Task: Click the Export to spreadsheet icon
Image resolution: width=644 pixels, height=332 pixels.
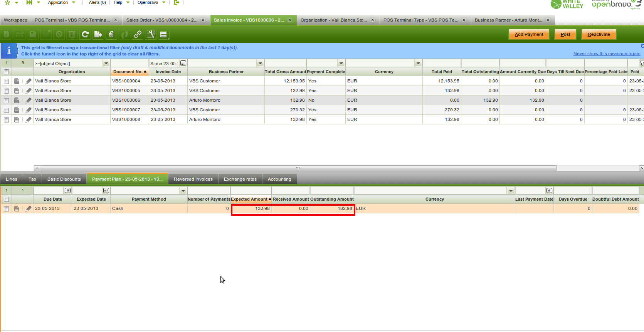Action: point(98,35)
